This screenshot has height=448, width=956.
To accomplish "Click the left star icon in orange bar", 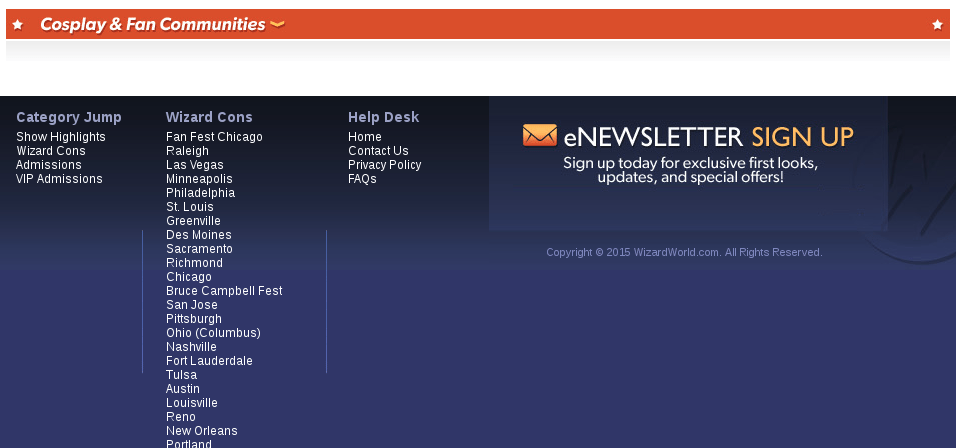I will pos(17,24).
